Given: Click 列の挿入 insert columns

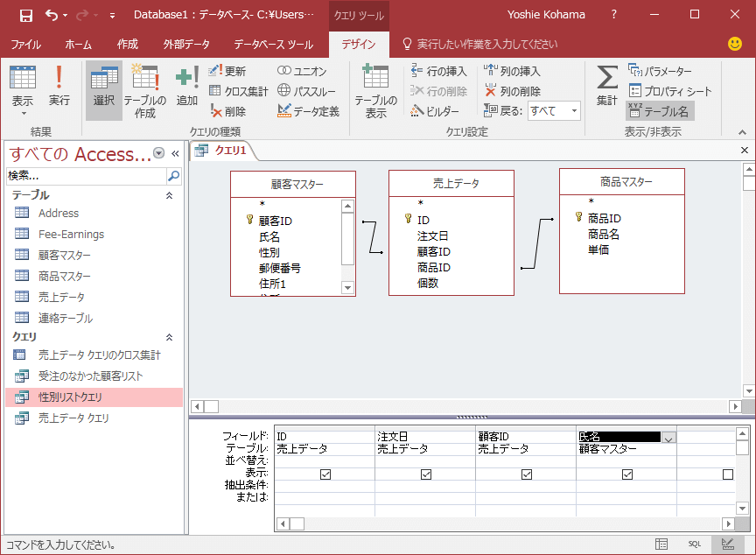Looking at the screenshot, I should click(x=512, y=71).
